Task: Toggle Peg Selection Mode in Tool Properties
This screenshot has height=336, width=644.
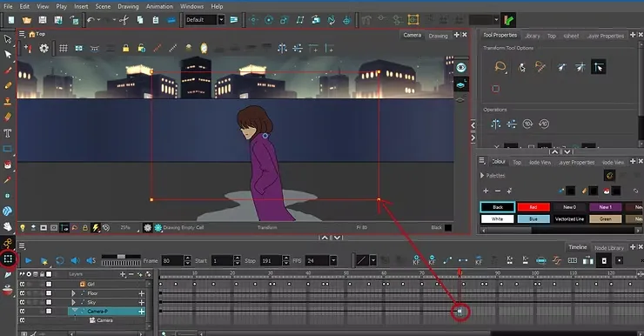Action: pos(522,67)
